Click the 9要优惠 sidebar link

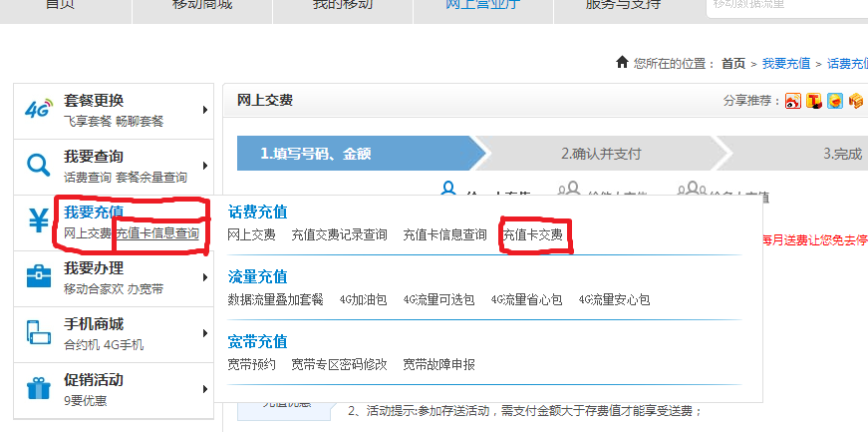tap(86, 400)
